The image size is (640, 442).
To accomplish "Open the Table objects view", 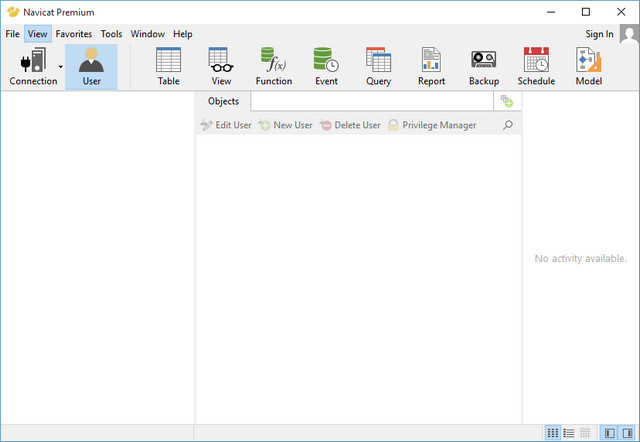I will coord(168,66).
